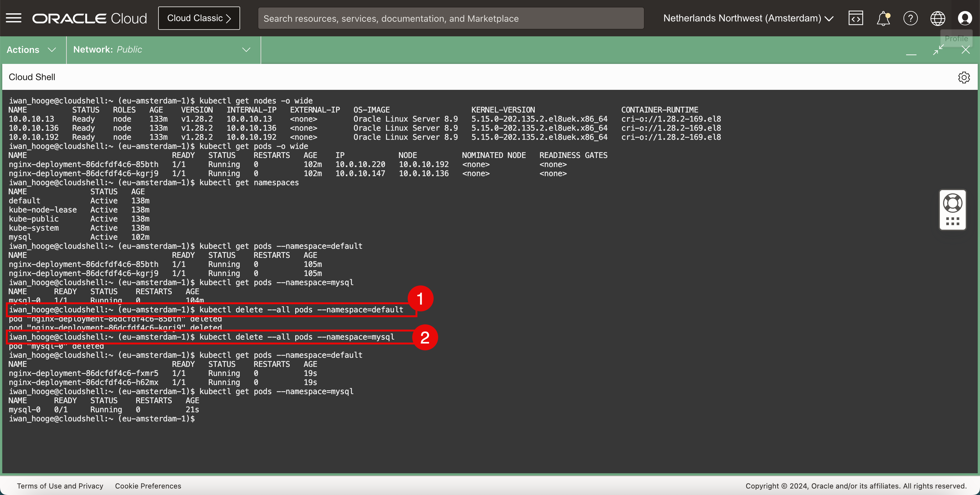980x495 pixels.
Task: Open Terms of Use and Privacy link
Action: click(60, 486)
